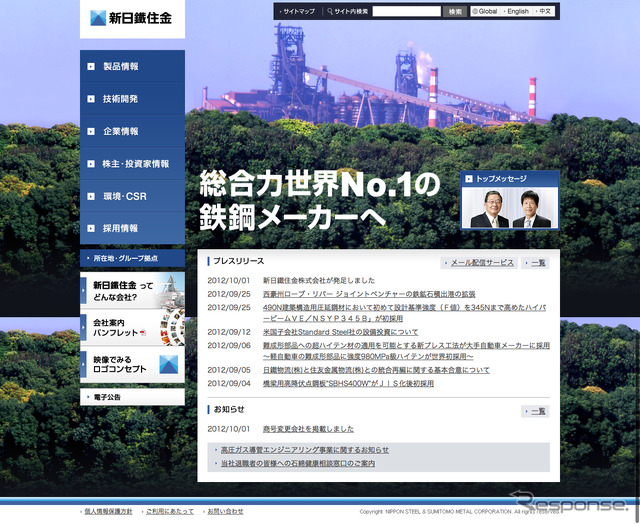Open the 採用情報 menu
640x524 pixels.
pyautogui.click(x=132, y=228)
